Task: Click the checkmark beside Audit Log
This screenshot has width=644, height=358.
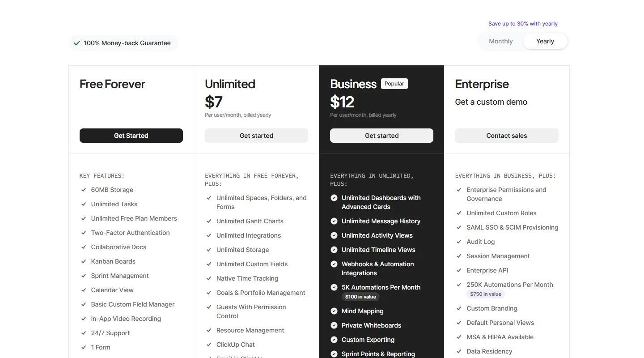Action: [459, 242]
